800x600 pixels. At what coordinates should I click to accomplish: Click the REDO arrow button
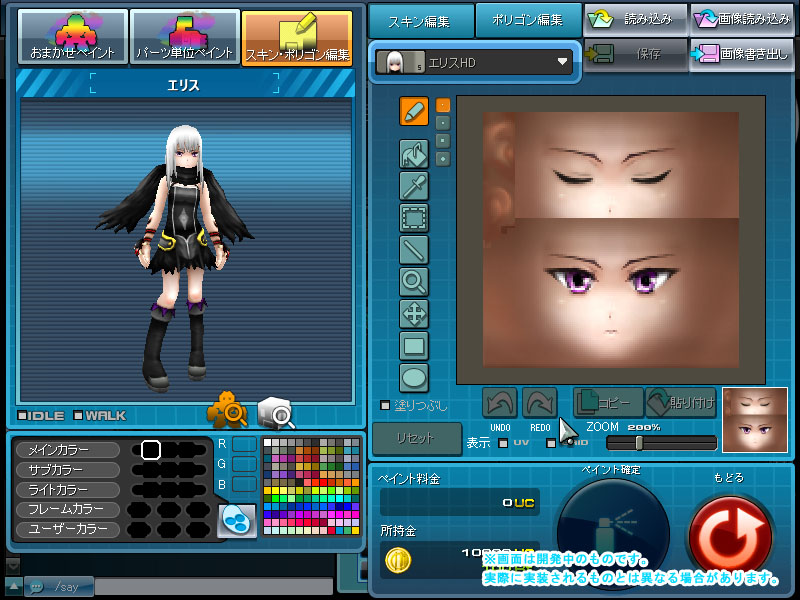point(540,403)
